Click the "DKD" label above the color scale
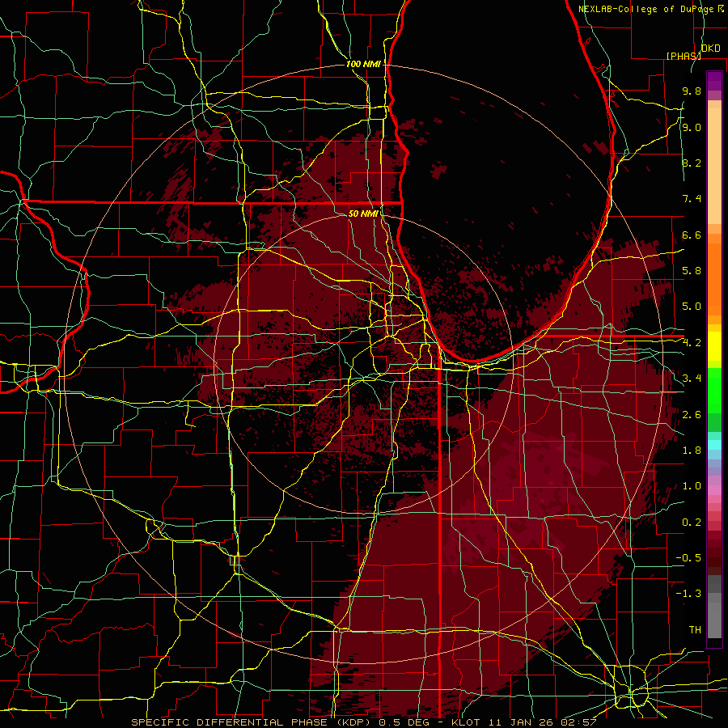Viewport: 728px width, 728px height. click(711, 49)
